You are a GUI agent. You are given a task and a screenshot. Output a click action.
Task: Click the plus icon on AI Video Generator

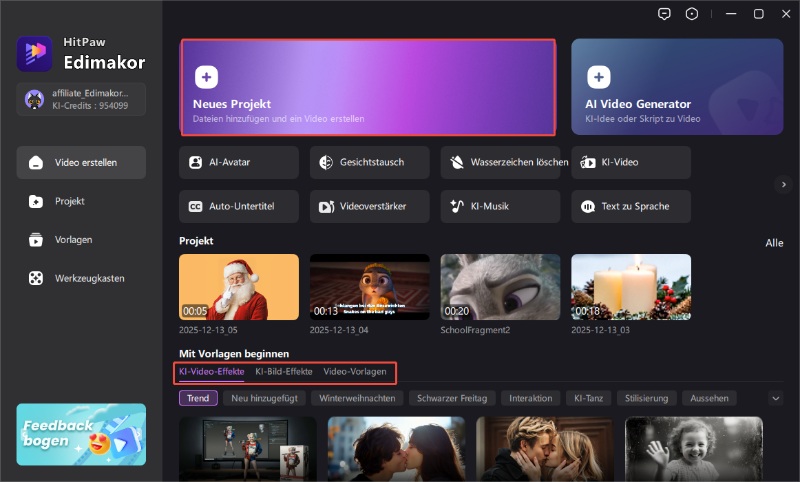tap(598, 77)
